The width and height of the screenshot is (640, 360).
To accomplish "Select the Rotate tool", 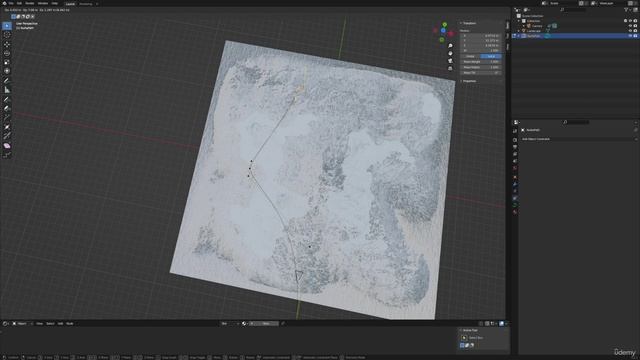I will tap(7, 53).
